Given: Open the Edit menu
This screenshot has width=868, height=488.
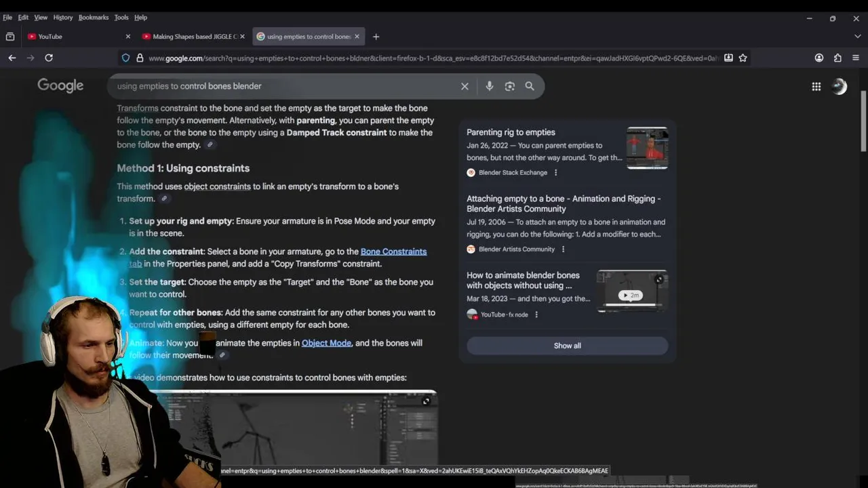Looking at the screenshot, I should (23, 18).
